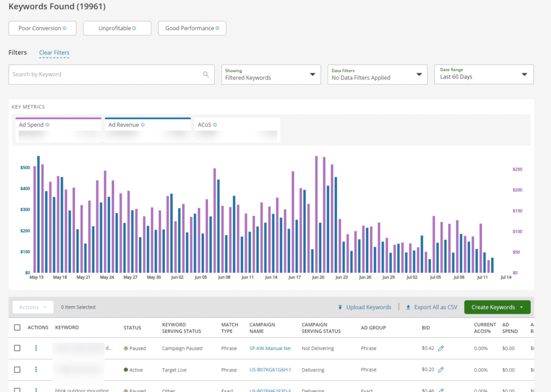Click info icon beside Unprofitable filter
The width and height of the screenshot is (551, 392).
[x=134, y=28]
